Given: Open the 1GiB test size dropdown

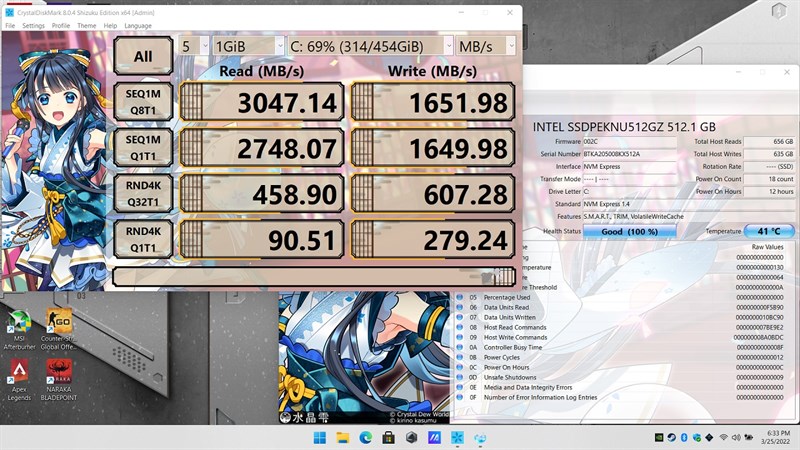Looking at the screenshot, I should 248,46.
